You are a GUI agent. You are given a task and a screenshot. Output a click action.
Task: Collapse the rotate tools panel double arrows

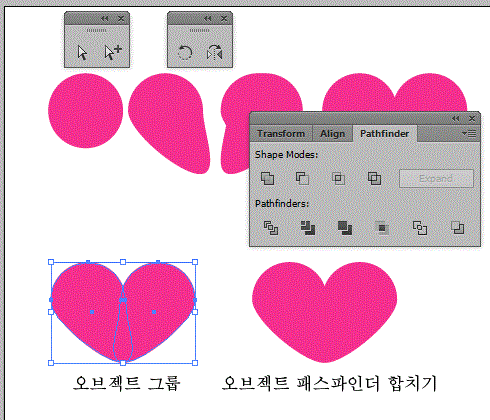click(x=208, y=19)
